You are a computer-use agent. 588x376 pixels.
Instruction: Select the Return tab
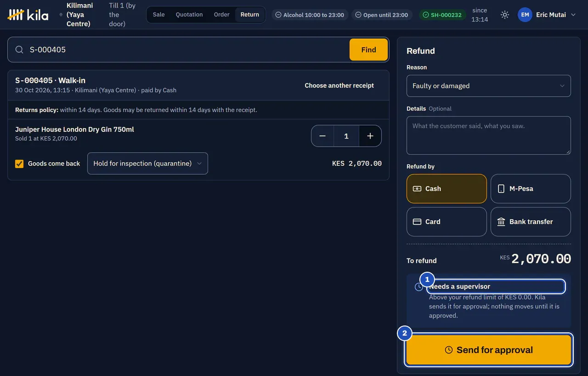pyautogui.click(x=250, y=15)
